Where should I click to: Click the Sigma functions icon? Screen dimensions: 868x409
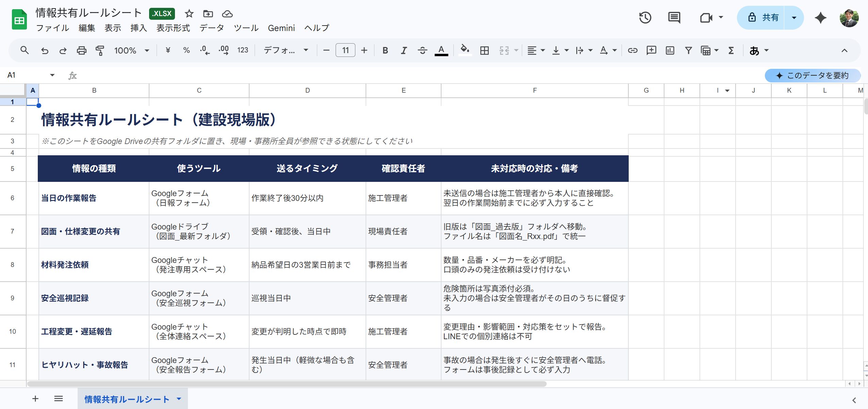coord(731,50)
